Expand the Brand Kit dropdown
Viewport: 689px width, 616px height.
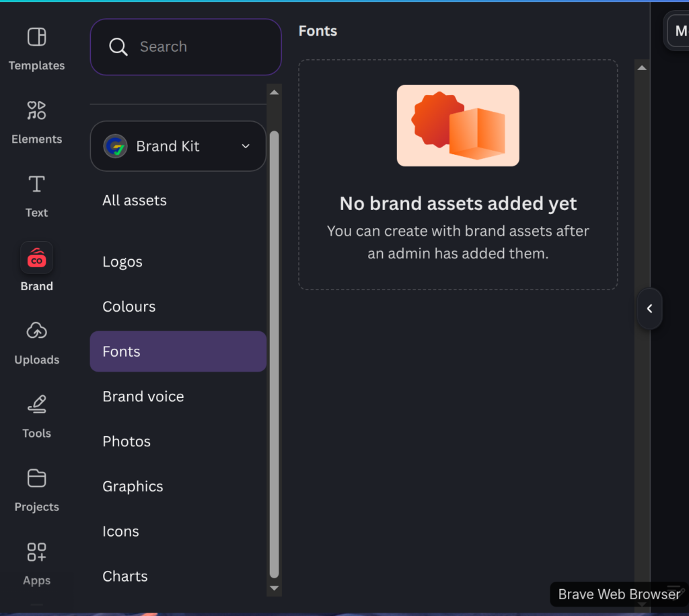pyautogui.click(x=178, y=146)
